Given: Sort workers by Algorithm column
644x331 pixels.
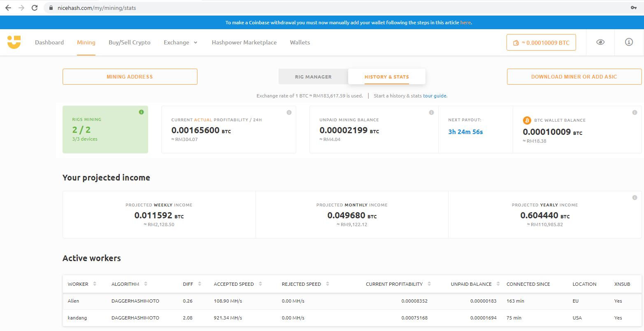Looking at the screenshot, I should tap(145, 284).
